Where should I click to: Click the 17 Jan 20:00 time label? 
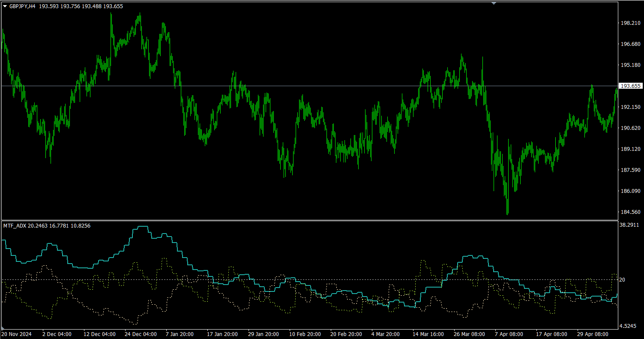(223, 334)
